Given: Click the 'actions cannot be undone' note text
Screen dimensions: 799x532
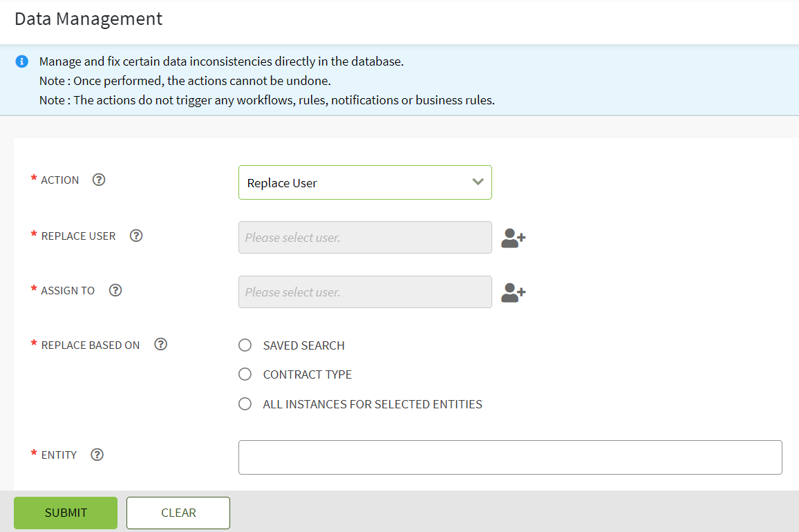Looking at the screenshot, I should (185, 81).
